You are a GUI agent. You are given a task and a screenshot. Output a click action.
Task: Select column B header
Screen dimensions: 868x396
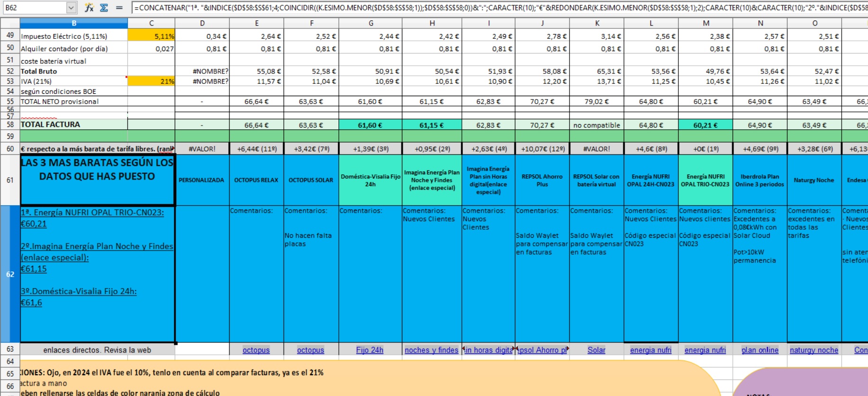[x=74, y=23]
